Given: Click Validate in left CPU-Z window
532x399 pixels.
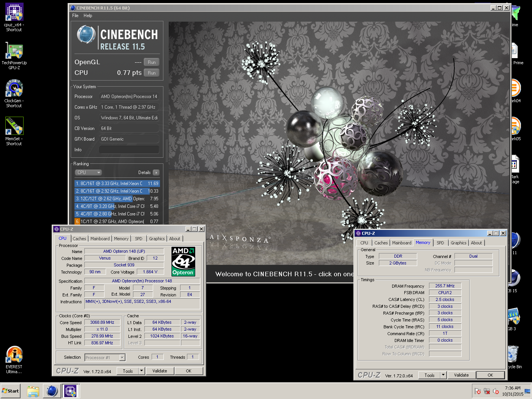Looking at the screenshot, I should point(160,371).
